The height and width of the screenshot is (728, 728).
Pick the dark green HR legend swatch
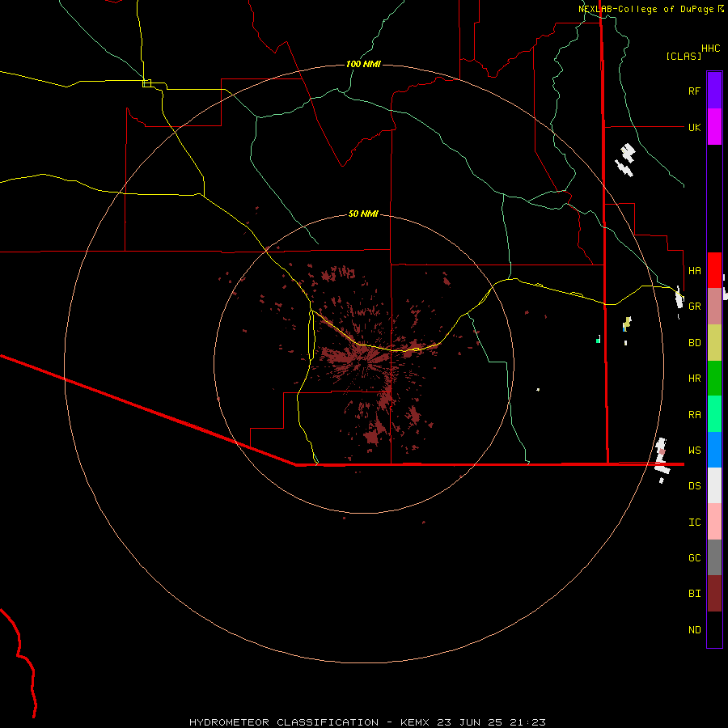tap(714, 379)
